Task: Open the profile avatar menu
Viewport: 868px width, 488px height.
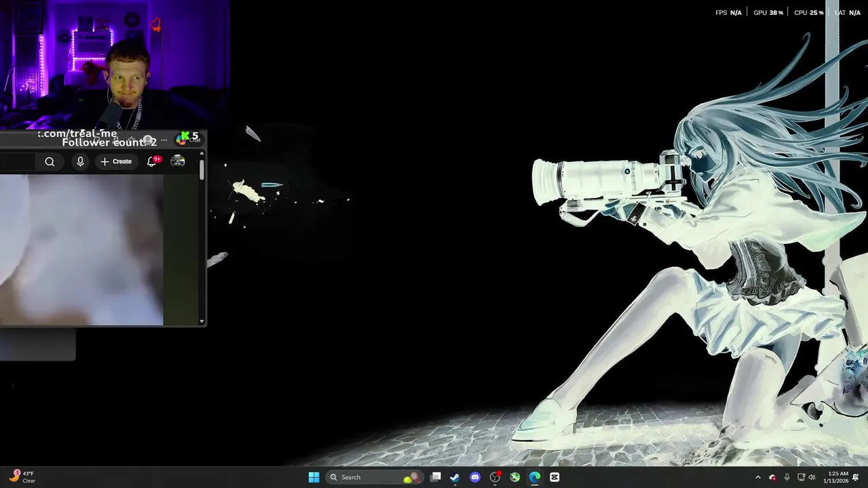Action: pos(178,161)
